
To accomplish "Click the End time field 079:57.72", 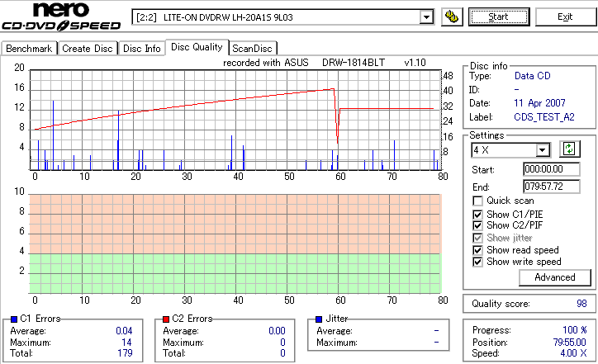I will 552,187.
